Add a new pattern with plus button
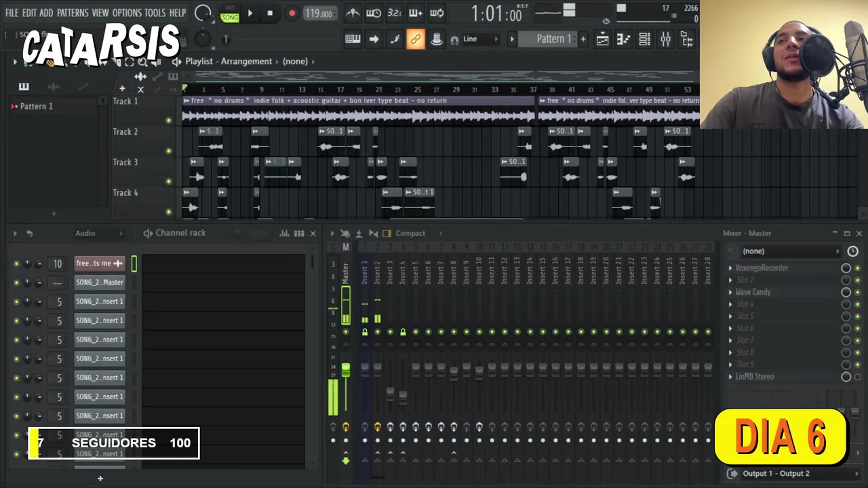The height and width of the screenshot is (488, 868). click(x=583, y=39)
